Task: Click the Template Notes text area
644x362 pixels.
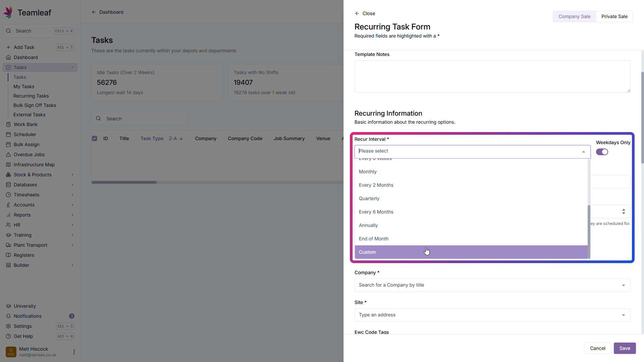Action: pos(492,76)
